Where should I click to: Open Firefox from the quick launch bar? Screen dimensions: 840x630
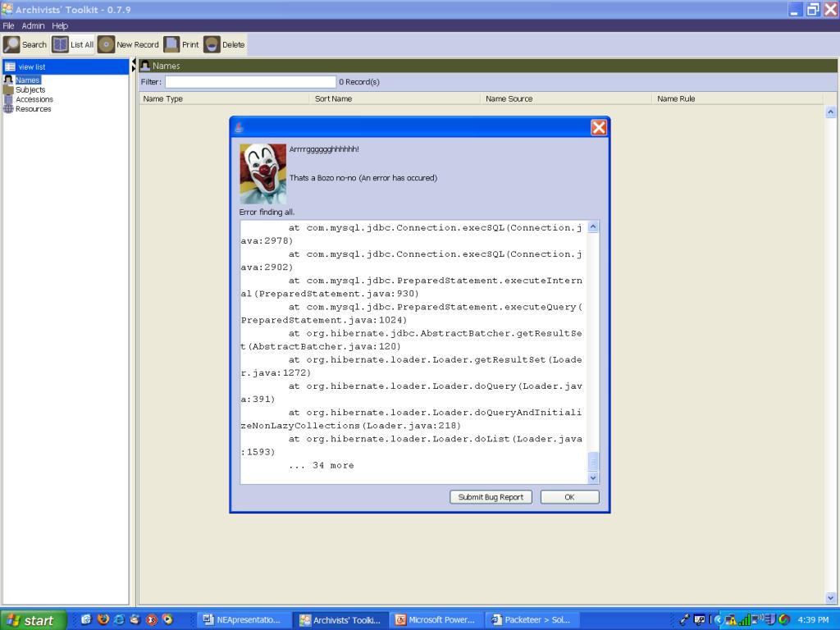103,620
